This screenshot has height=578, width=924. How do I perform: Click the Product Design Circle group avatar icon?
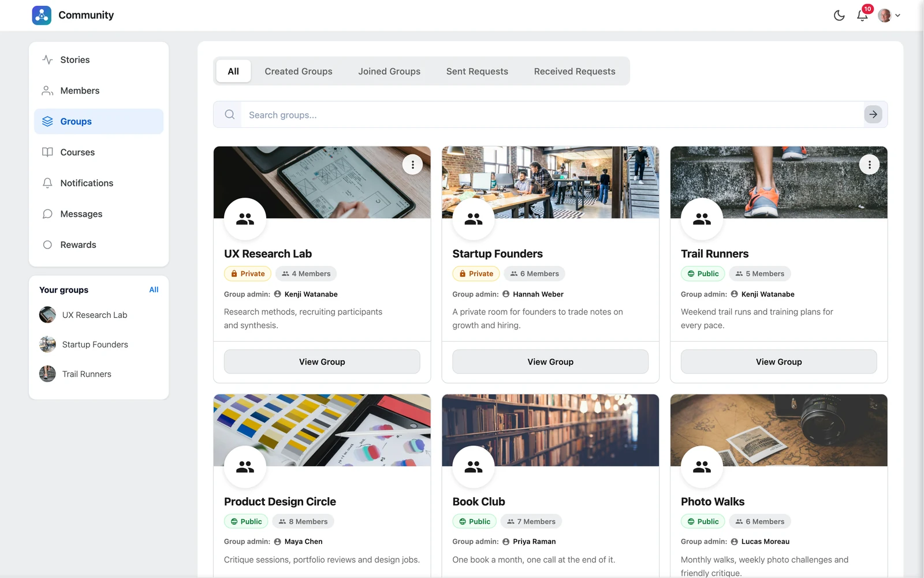(x=245, y=466)
